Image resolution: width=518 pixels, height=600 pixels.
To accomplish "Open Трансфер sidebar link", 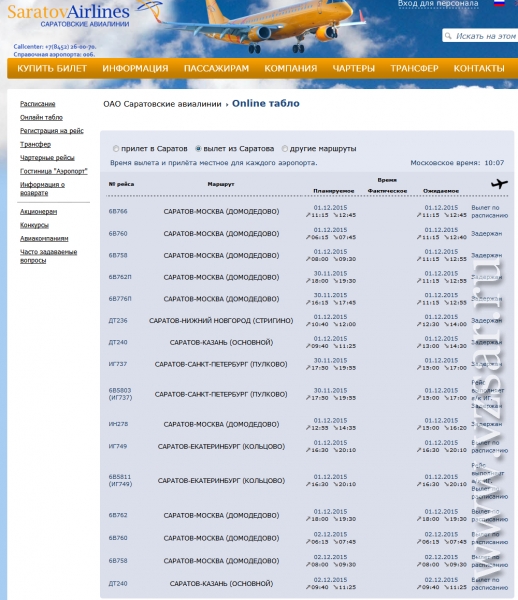I will point(35,144).
